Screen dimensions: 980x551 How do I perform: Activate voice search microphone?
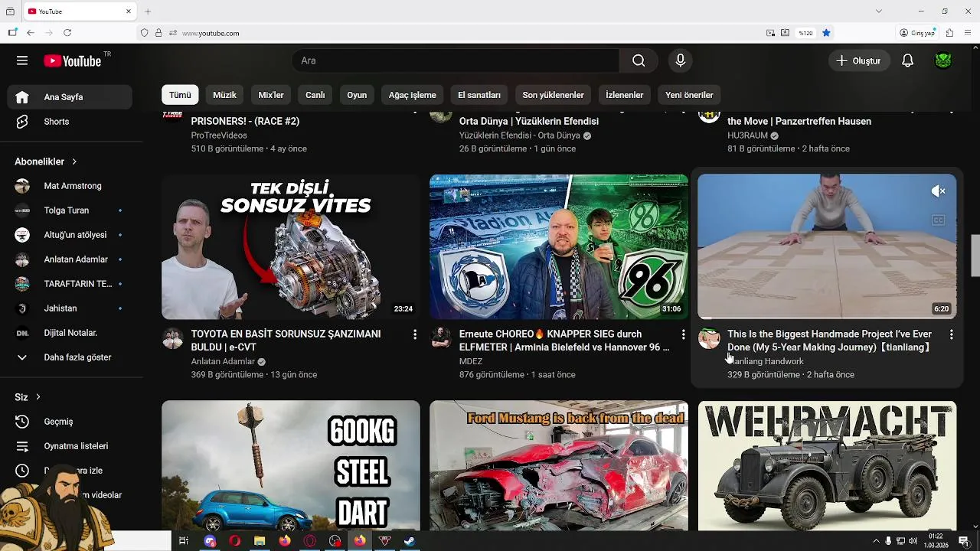680,60
